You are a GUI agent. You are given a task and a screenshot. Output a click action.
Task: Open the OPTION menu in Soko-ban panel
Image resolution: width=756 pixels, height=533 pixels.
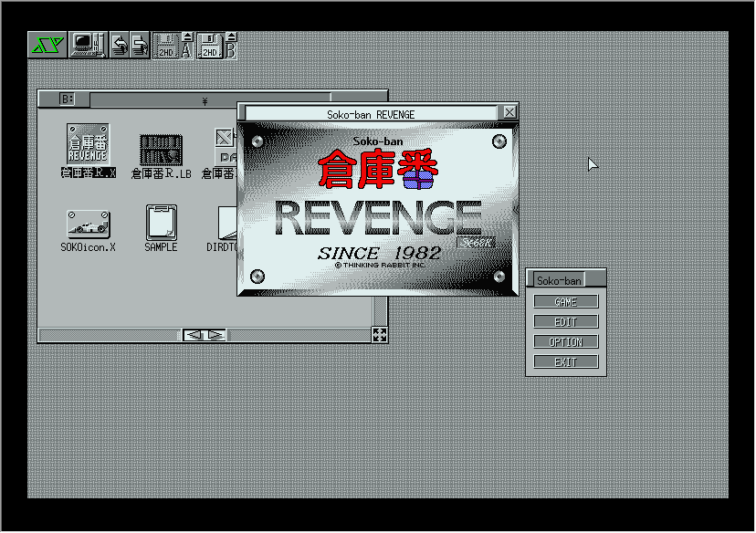[x=566, y=342]
